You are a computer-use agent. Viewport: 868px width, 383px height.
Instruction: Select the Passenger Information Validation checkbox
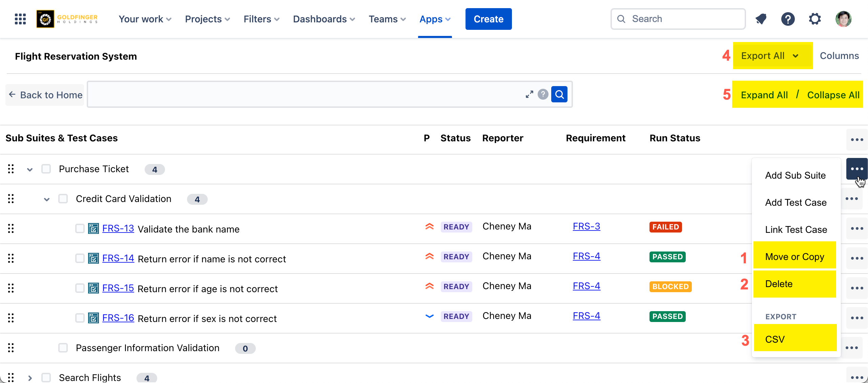click(63, 348)
